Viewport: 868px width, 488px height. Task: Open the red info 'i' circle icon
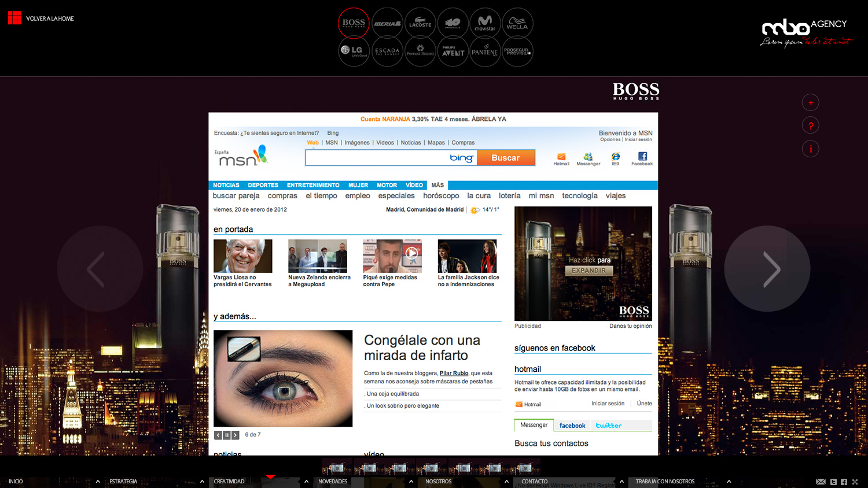point(810,149)
